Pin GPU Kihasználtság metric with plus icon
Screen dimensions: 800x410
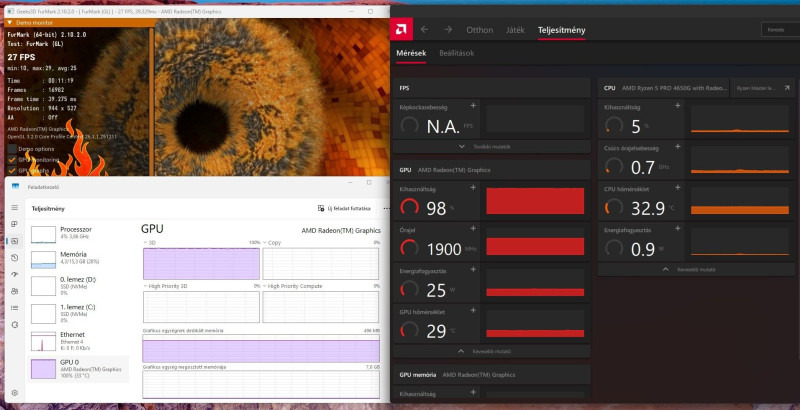[473, 188]
